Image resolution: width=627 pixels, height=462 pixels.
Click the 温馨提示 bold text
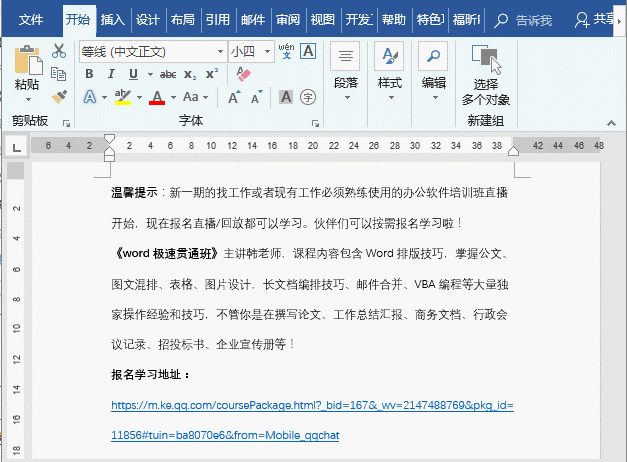pos(134,193)
